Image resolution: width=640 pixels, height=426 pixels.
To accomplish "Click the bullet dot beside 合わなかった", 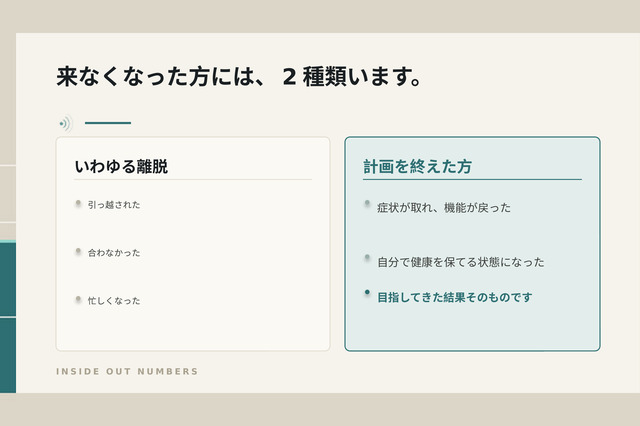I will [x=78, y=251].
